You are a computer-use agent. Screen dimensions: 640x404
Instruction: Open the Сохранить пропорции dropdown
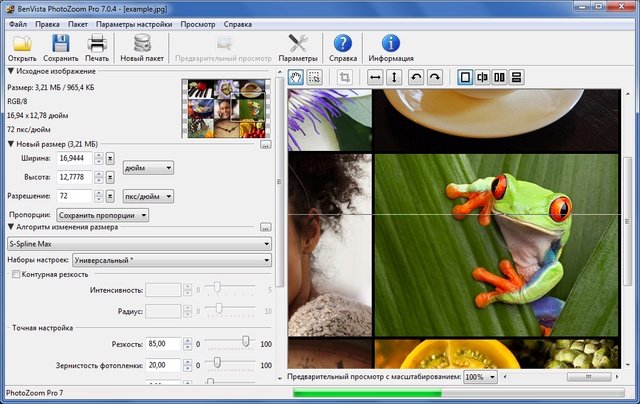coord(103,214)
